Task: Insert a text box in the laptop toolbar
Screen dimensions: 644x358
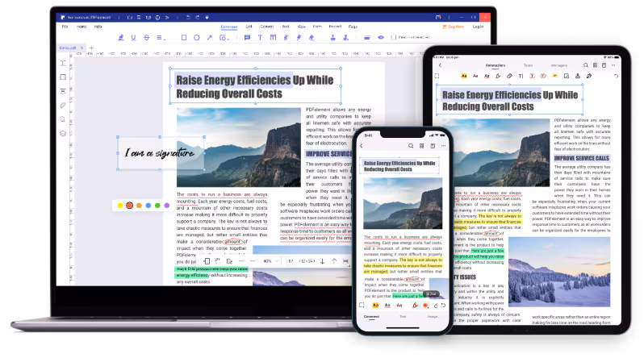Action: (273, 37)
